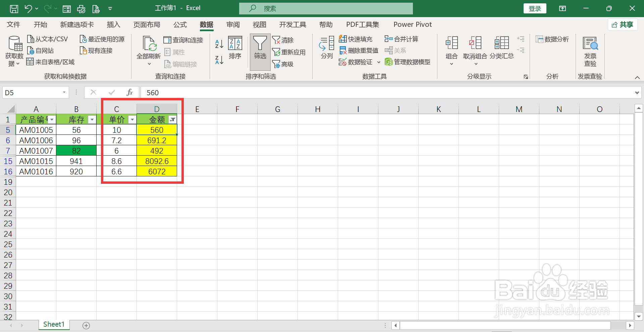Select the column F header

237,109
